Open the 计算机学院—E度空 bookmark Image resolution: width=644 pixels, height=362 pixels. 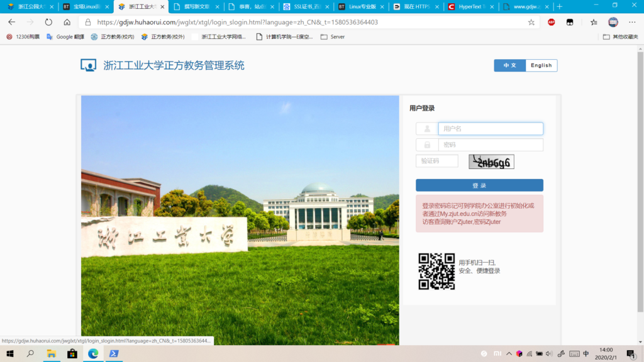[x=284, y=36]
